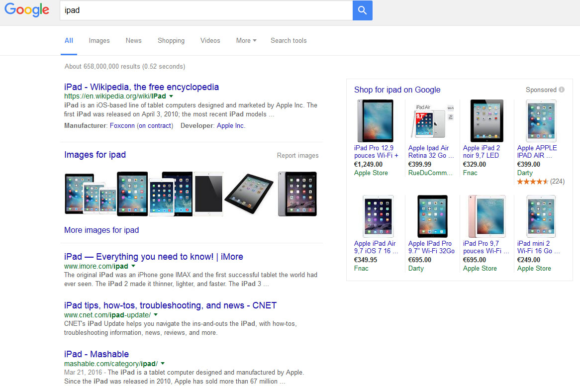Expand the arrow next to the cnet.com URL
580x392 pixels.
click(156, 315)
